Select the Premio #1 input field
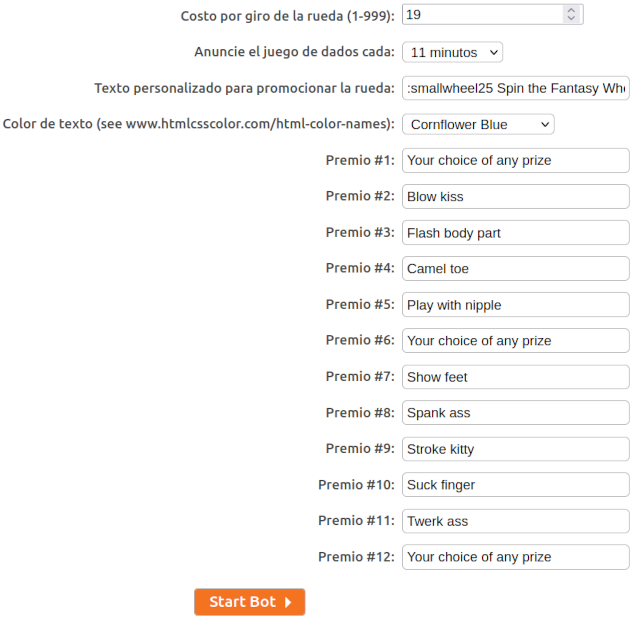The image size is (640, 618). [515, 160]
